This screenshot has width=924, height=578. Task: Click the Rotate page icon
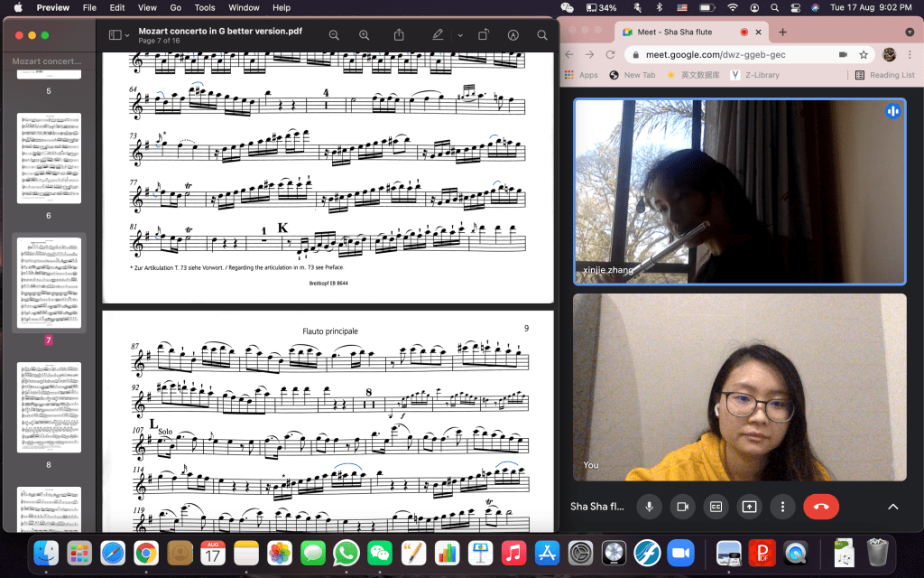pyautogui.click(x=484, y=35)
